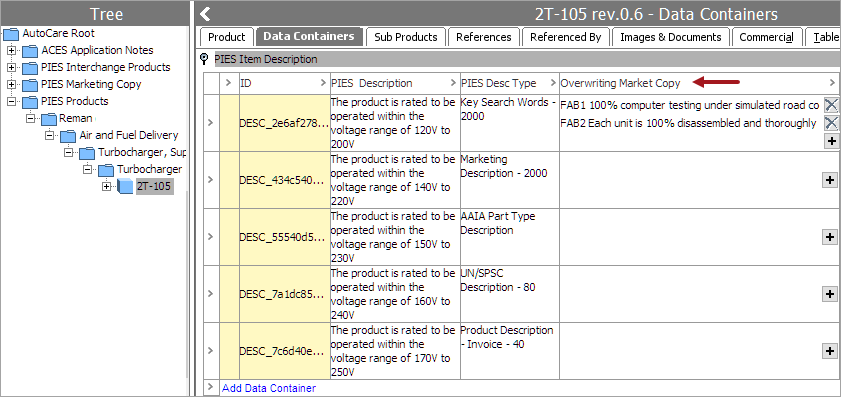Click the Add Data Container link
This screenshot has height=397, width=841.
pos(269,388)
